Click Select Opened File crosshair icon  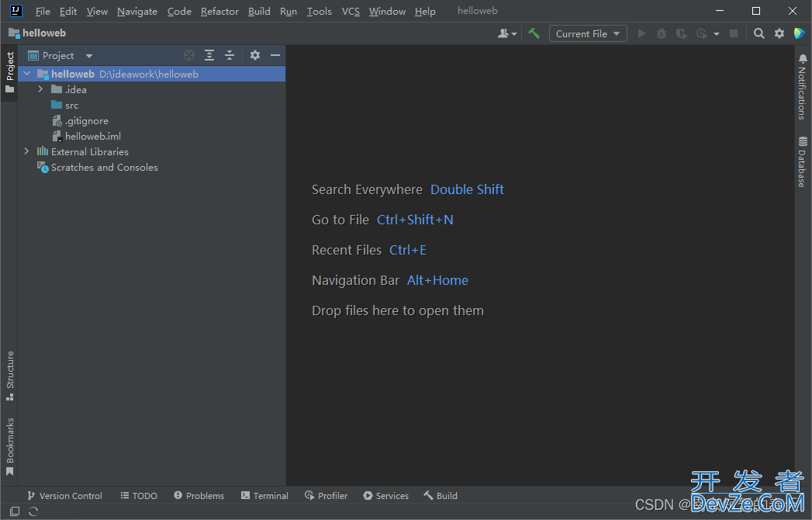pos(189,55)
